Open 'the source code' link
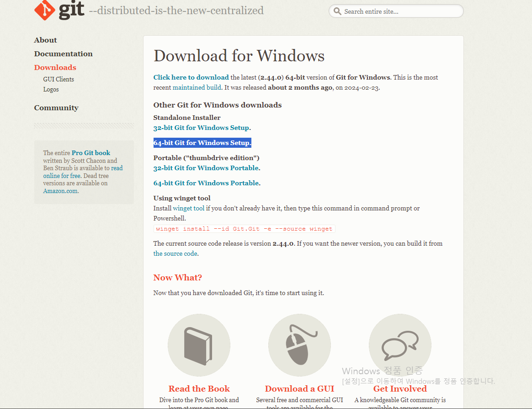 tap(176, 253)
